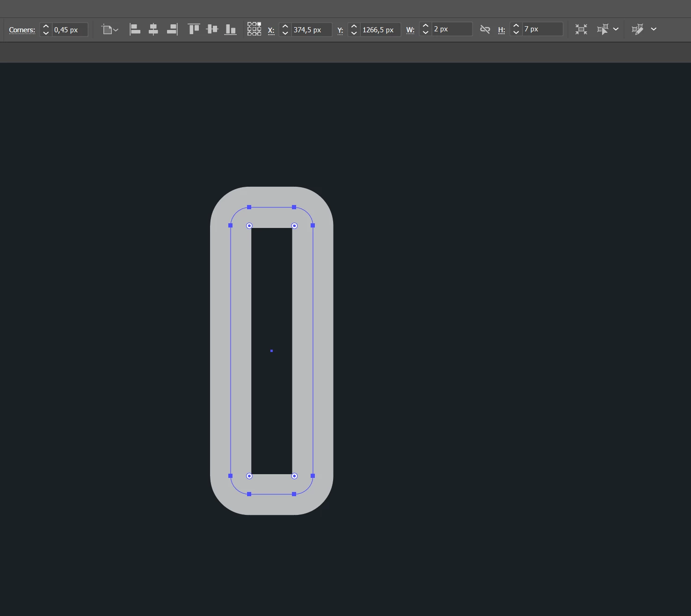This screenshot has height=616, width=691.
Task: Align selection to vertical bottom
Action: [x=231, y=29]
